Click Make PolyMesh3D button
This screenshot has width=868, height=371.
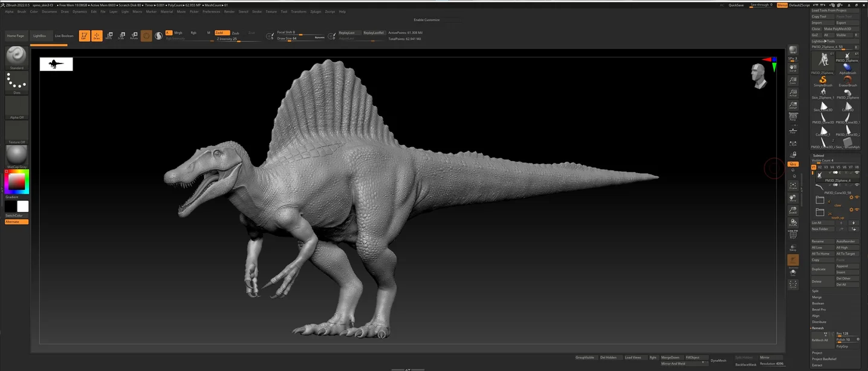[x=841, y=28]
